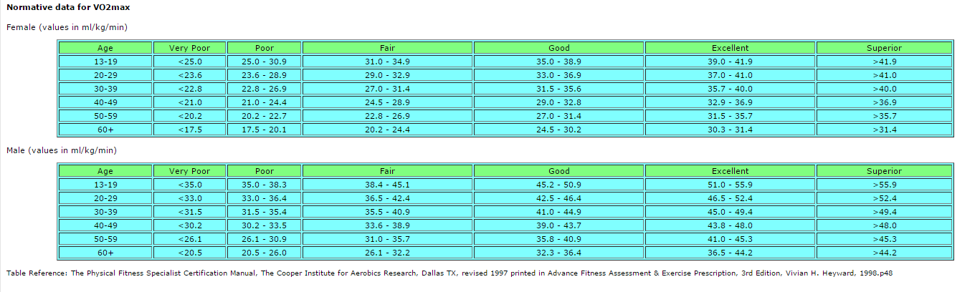Select male cell '<33.0'
980x292 pixels.
pos(190,198)
